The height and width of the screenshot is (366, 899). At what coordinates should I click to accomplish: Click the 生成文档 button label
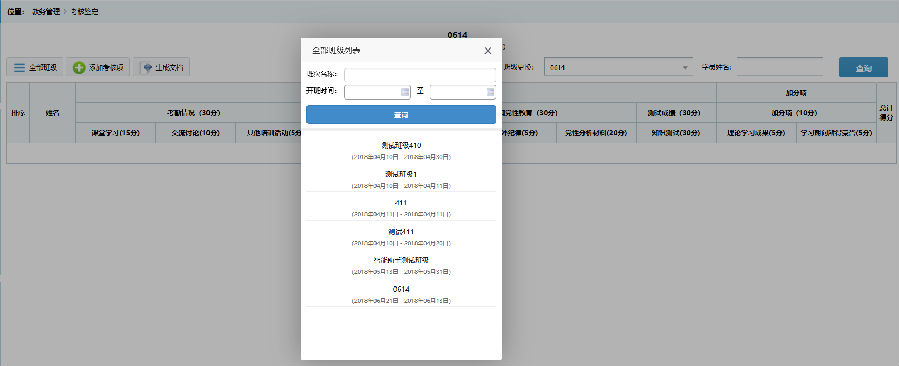point(169,68)
